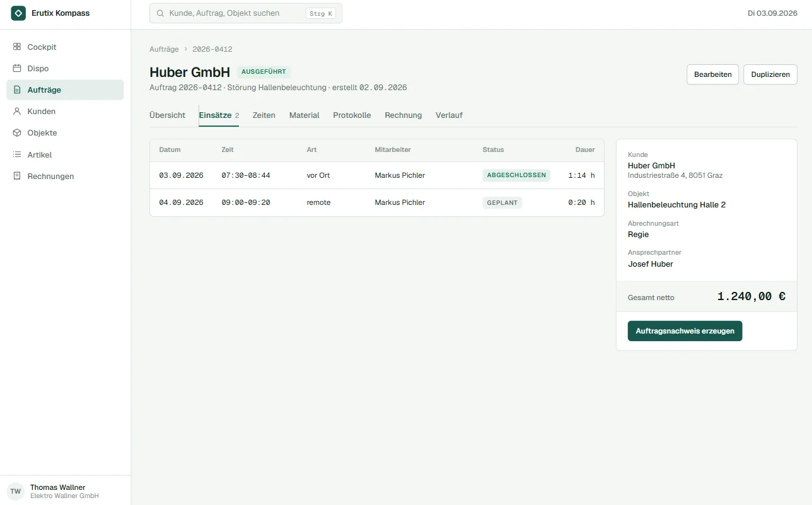
Task: Open Rechnungen in the sidebar
Action: (x=65, y=176)
